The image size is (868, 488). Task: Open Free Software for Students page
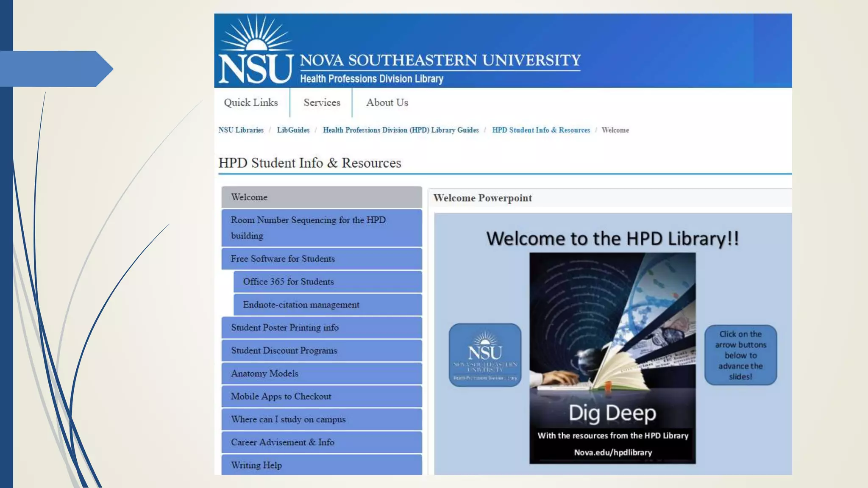pos(321,259)
